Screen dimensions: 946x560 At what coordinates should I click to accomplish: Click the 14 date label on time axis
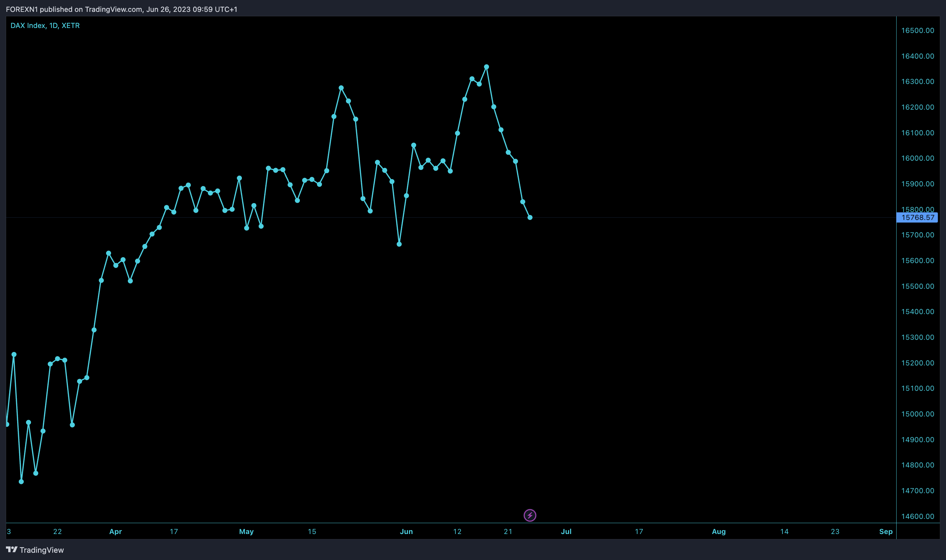click(784, 532)
